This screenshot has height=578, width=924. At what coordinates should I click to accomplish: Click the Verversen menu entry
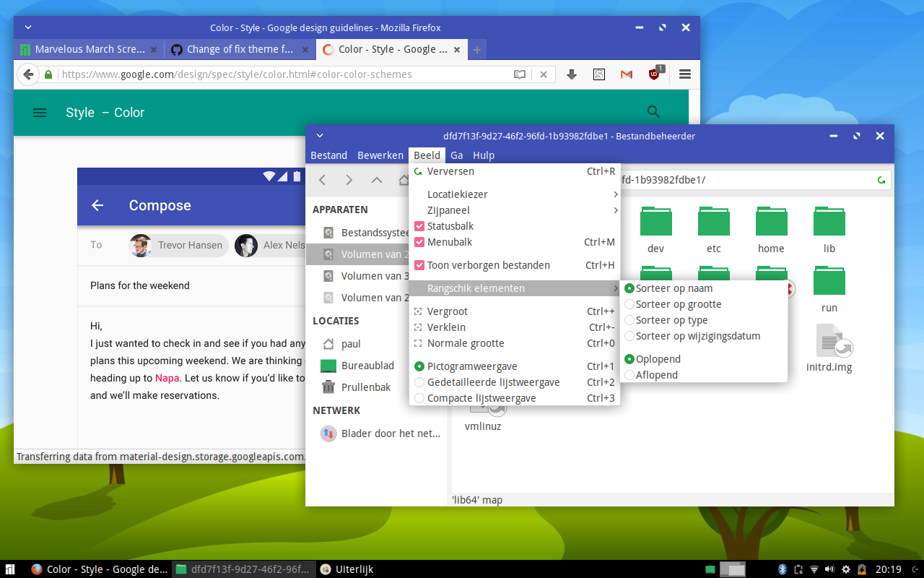coord(515,171)
